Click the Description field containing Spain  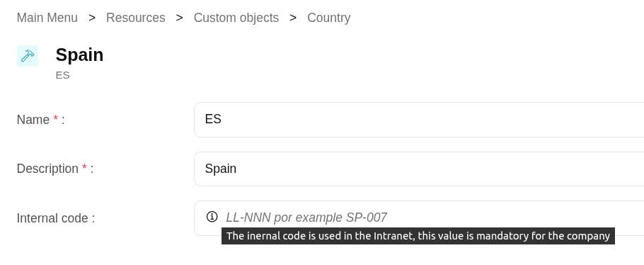(419, 169)
